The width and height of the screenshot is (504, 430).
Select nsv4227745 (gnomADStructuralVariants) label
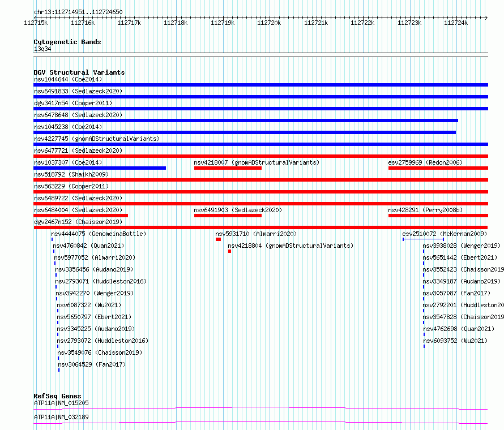(97, 139)
